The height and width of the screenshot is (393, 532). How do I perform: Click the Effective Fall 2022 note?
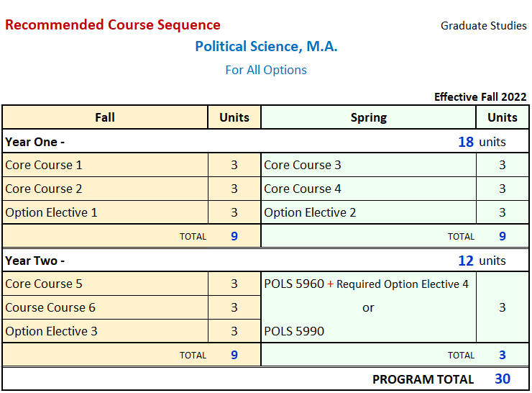pyautogui.click(x=480, y=97)
